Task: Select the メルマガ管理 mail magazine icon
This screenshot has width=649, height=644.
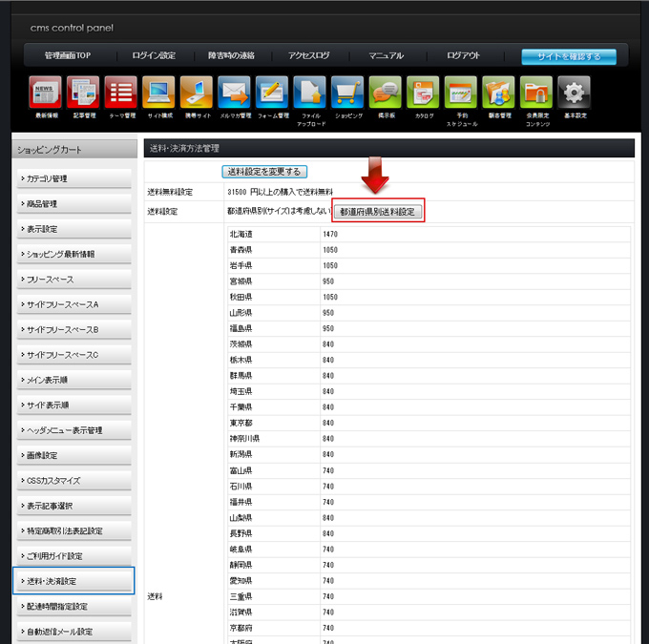Action: (x=234, y=93)
